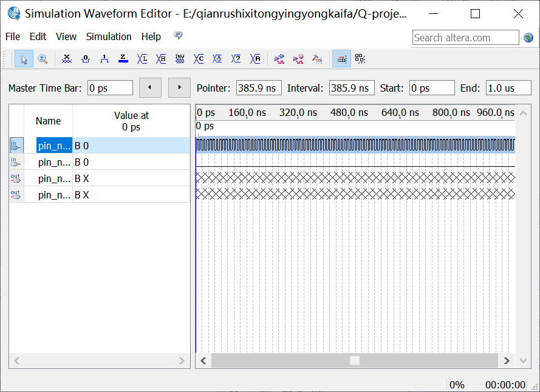540x392 pixels.
Task: Toggle snap to grid button
Action: pos(360,59)
